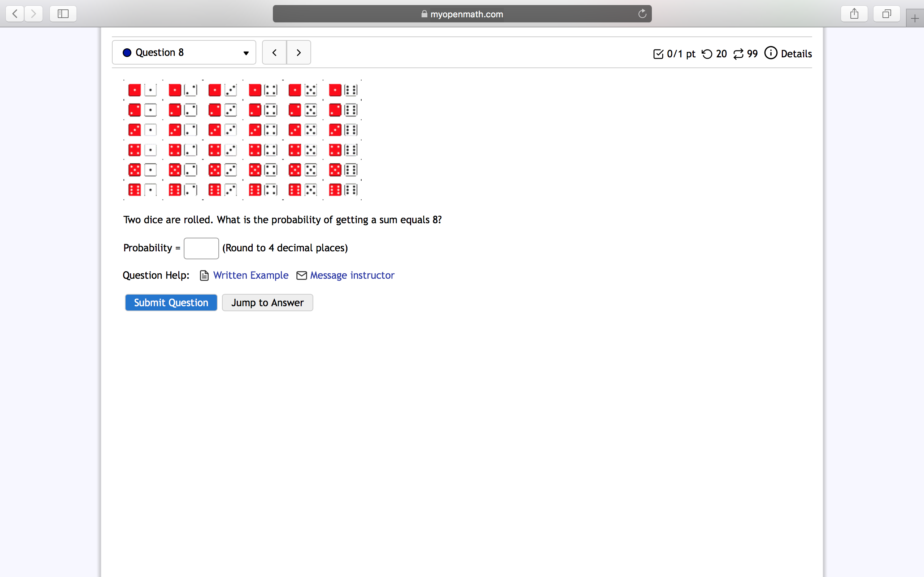Click the undo-attempts icon showing 20
924x577 pixels.
click(x=707, y=54)
